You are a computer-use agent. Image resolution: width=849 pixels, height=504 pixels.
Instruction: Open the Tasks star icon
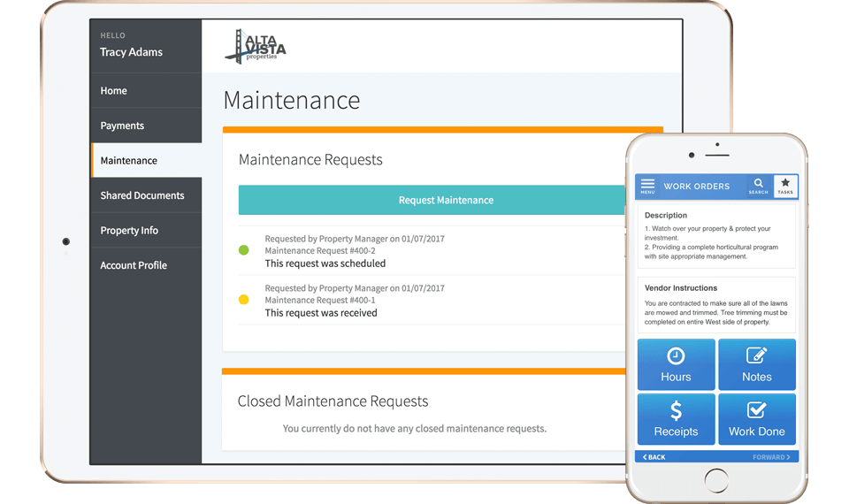tap(785, 186)
